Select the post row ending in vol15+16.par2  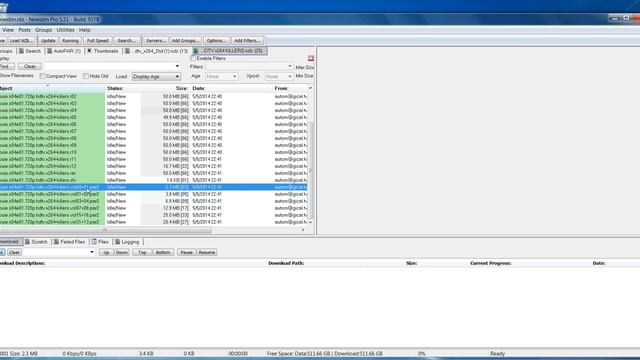[154, 215]
